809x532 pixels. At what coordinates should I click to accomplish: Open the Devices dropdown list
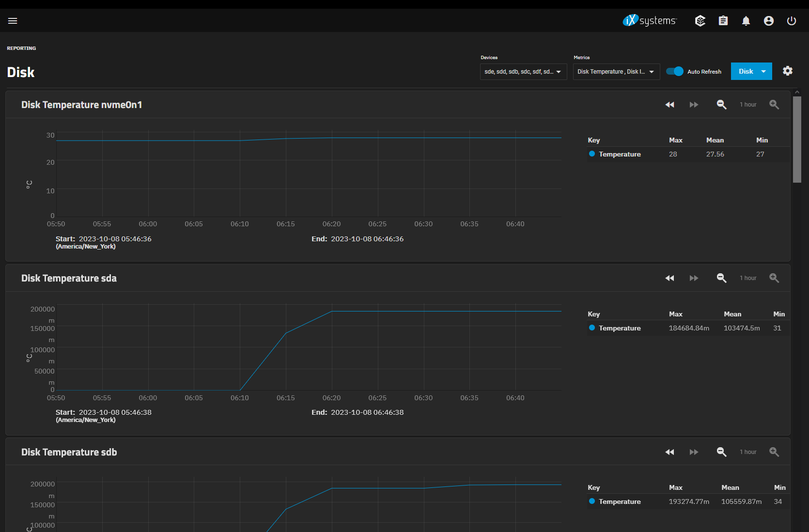(523, 72)
